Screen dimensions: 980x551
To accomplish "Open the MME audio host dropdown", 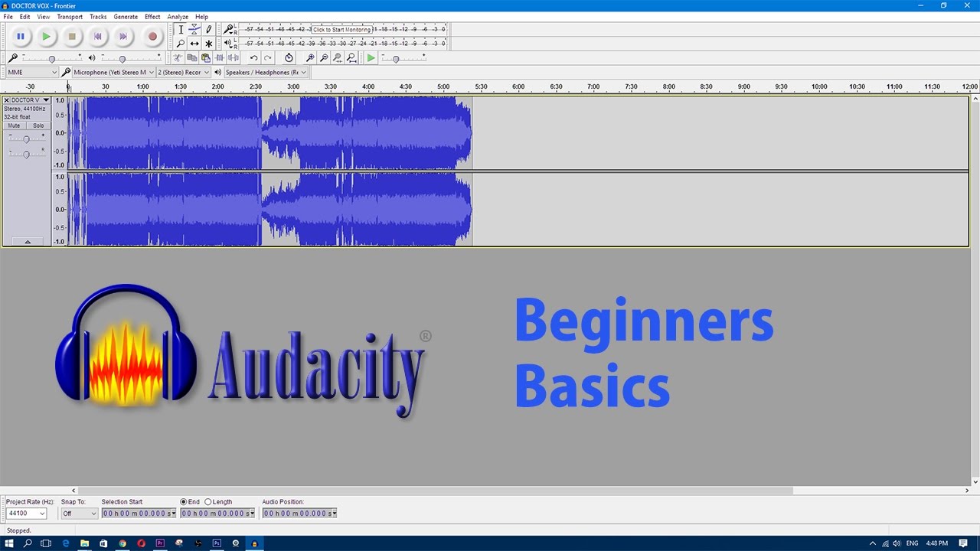I will click(x=31, y=72).
